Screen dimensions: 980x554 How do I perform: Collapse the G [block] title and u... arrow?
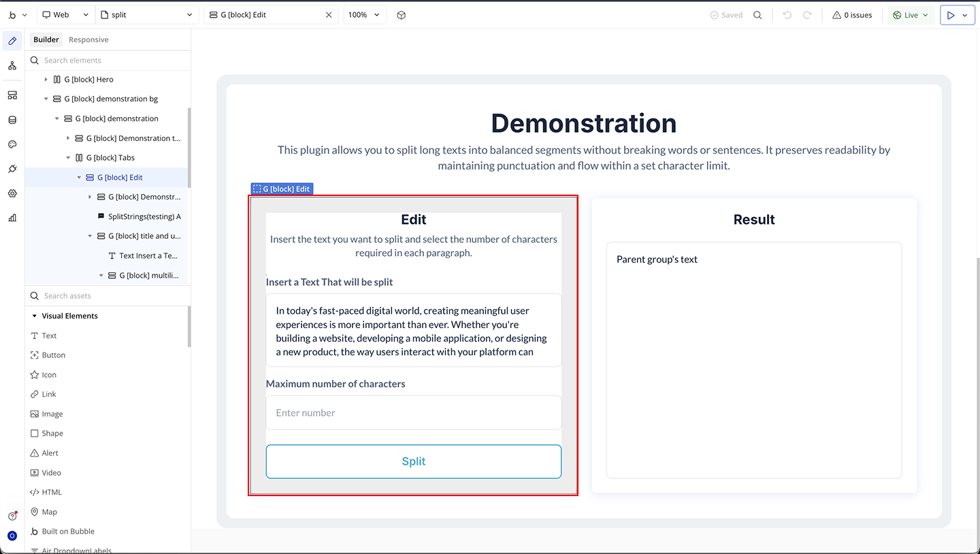[90, 236]
